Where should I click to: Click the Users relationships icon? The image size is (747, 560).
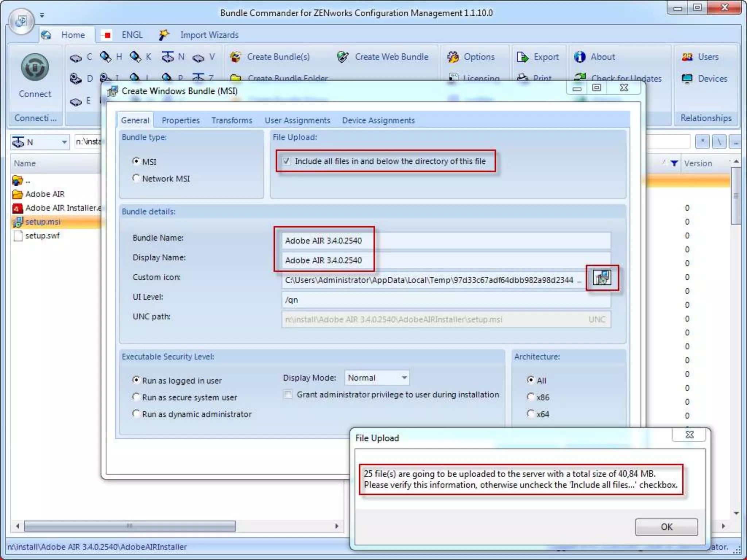pos(687,57)
